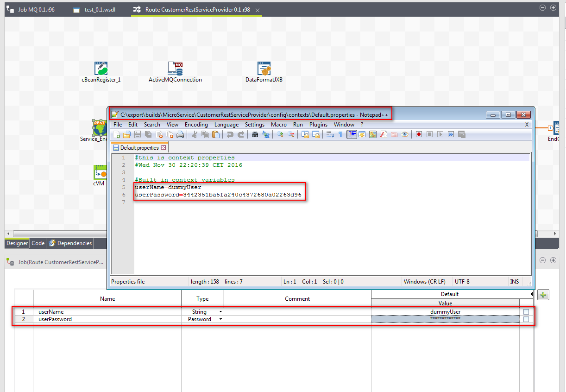Collapse the Default context column arrow
Screen dimensions: 566x392
(531, 294)
